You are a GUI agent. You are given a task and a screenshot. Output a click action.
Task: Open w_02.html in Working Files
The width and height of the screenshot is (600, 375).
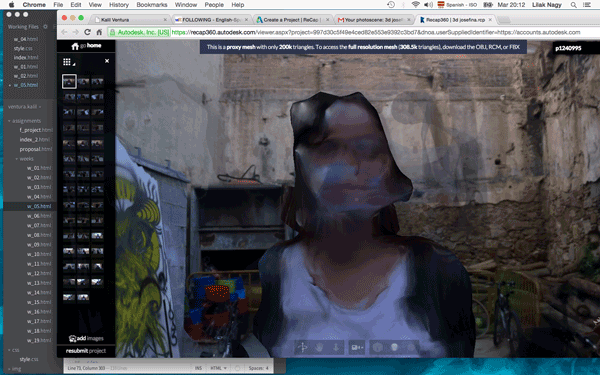26,76
